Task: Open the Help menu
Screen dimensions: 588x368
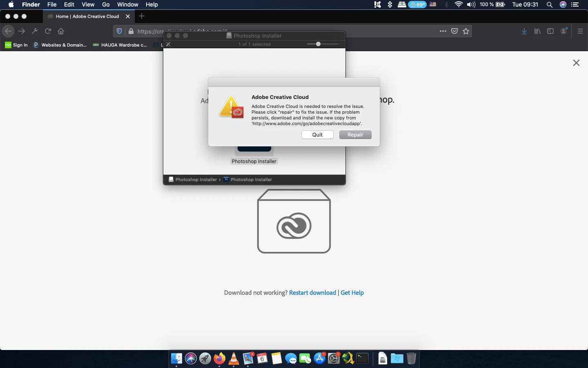Action: pos(151,4)
